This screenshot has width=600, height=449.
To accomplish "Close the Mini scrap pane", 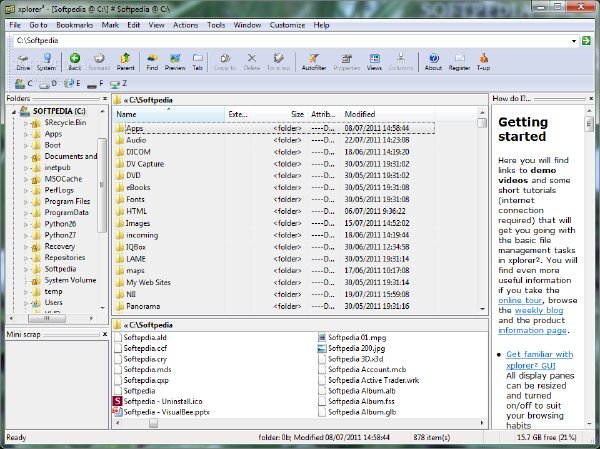I will coord(105,334).
